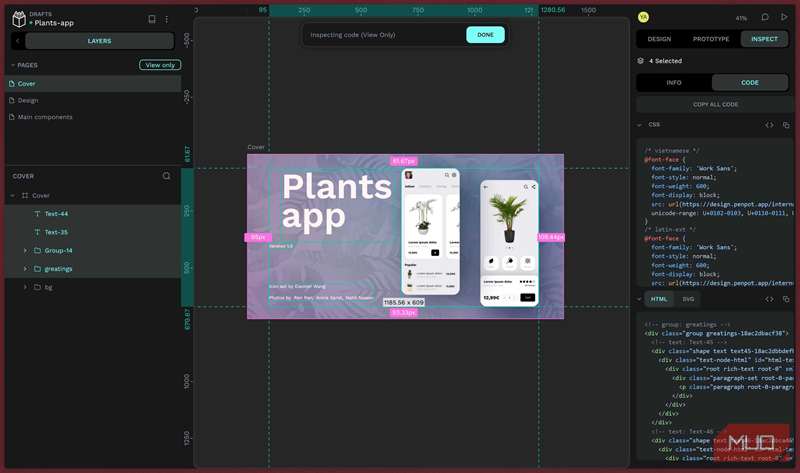Image resolution: width=800 pixels, height=473 pixels.
Task: Click Copy All Code button
Action: (715, 104)
